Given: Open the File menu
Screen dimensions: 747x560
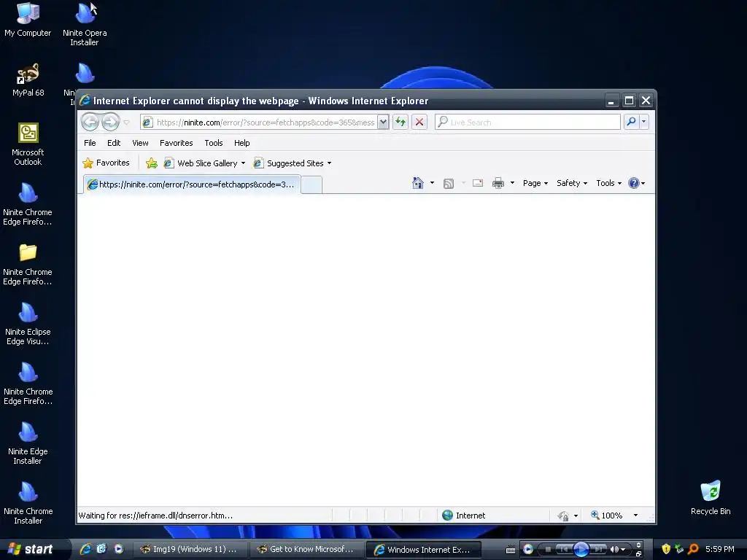Looking at the screenshot, I should 90,143.
